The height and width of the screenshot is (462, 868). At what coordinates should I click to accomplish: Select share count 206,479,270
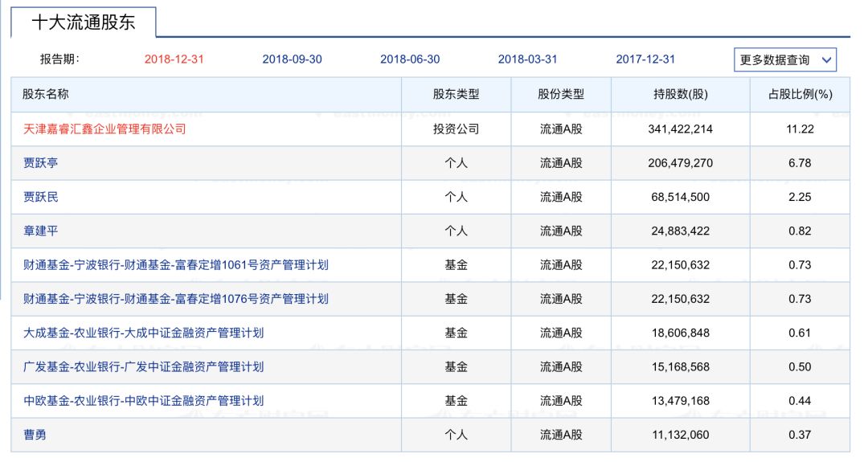pyautogui.click(x=681, y=162)
